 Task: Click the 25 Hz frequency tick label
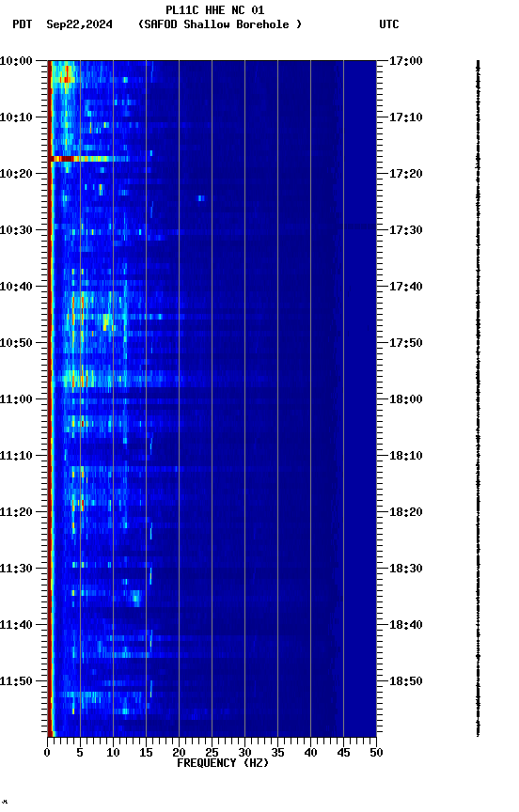[212, 753]
